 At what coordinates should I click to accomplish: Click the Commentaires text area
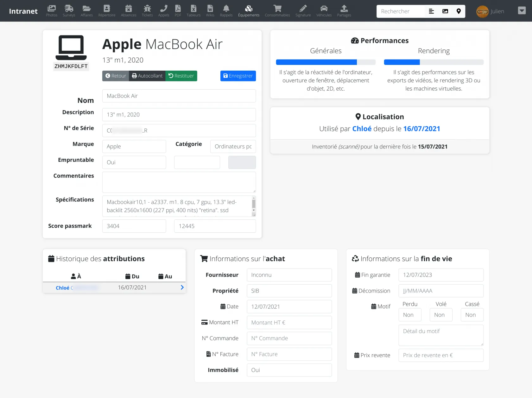click(179, 182)
